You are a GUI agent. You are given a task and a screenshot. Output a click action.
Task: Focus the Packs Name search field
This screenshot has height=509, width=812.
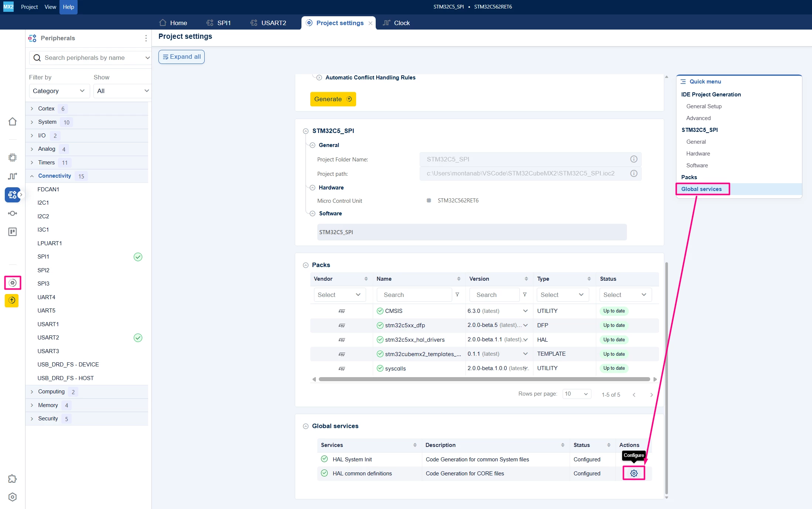pyautogui.click(x=414, y=295)
